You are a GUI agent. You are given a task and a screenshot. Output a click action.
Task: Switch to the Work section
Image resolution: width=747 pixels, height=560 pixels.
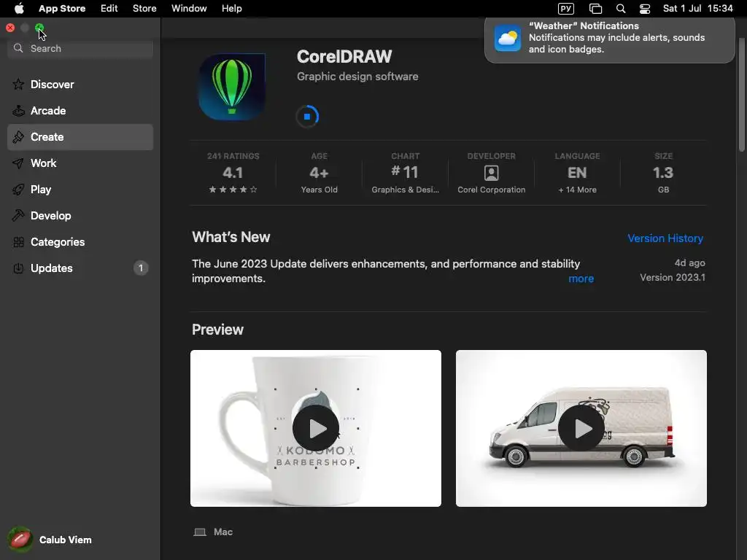80,163
